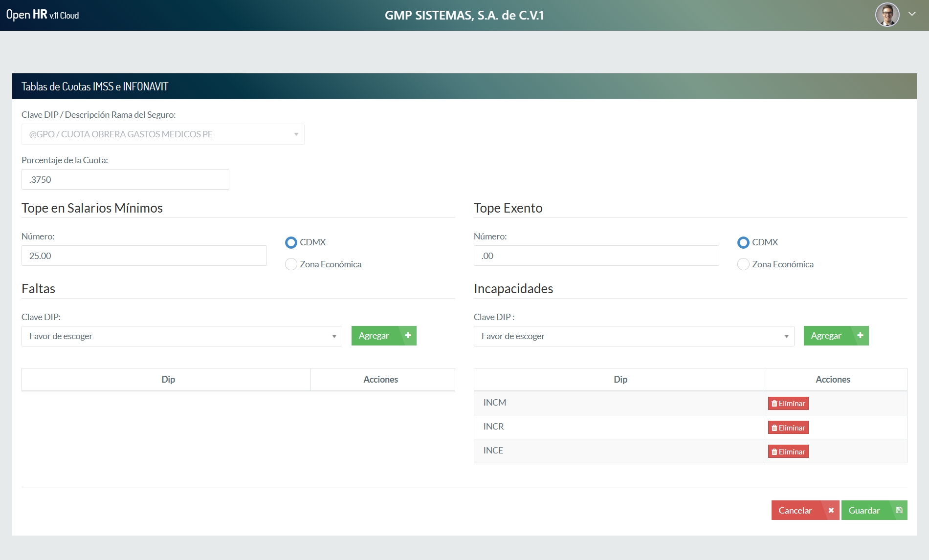Click the save disk icon on Guardar
This screenshot has height=560, width=929.
pos(899,510)
